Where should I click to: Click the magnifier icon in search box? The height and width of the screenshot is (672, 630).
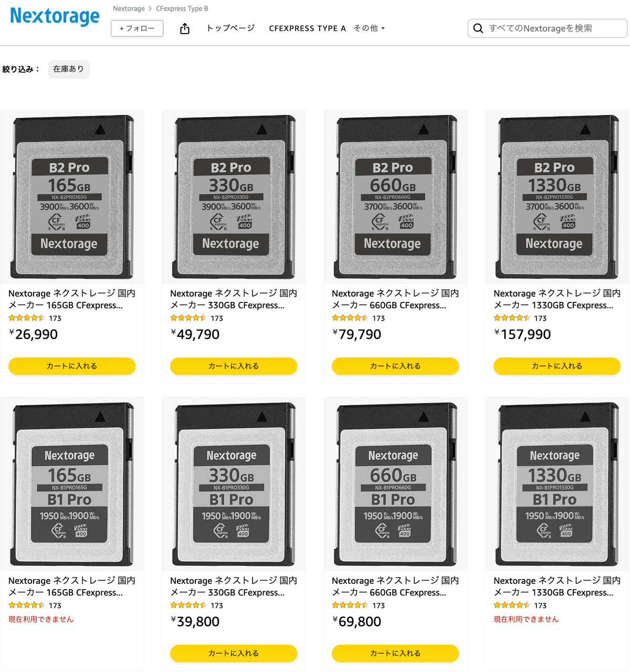click(478, 28)
